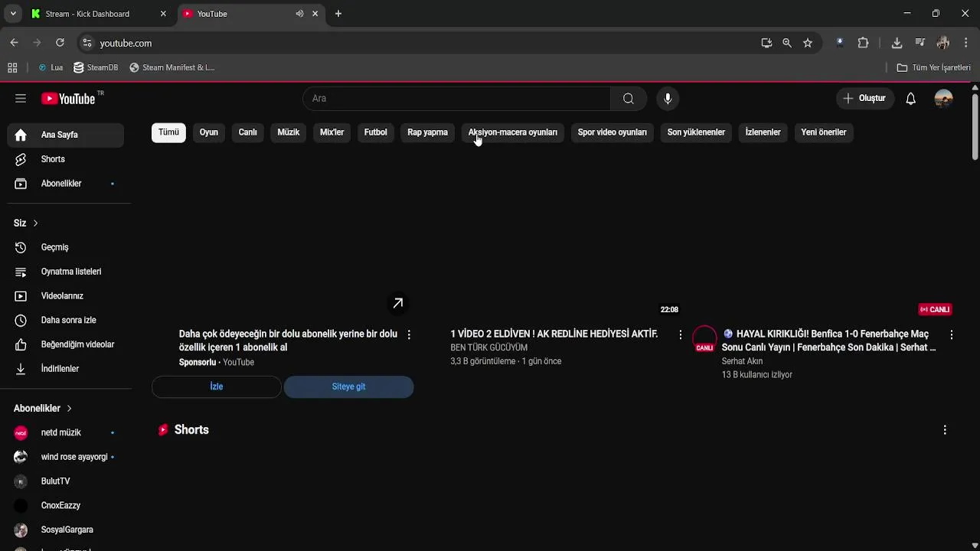
Task: Select the Müzik filter chip
Action: point(289,132)
